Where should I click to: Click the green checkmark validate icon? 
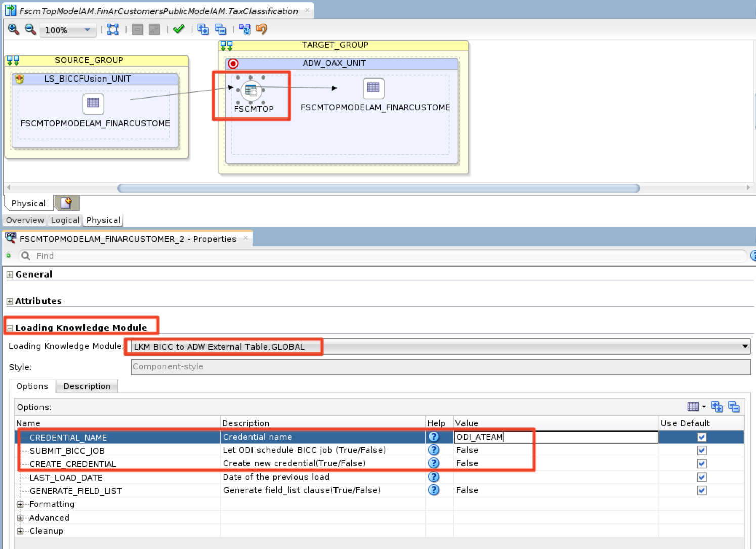(x=179, y=30)
